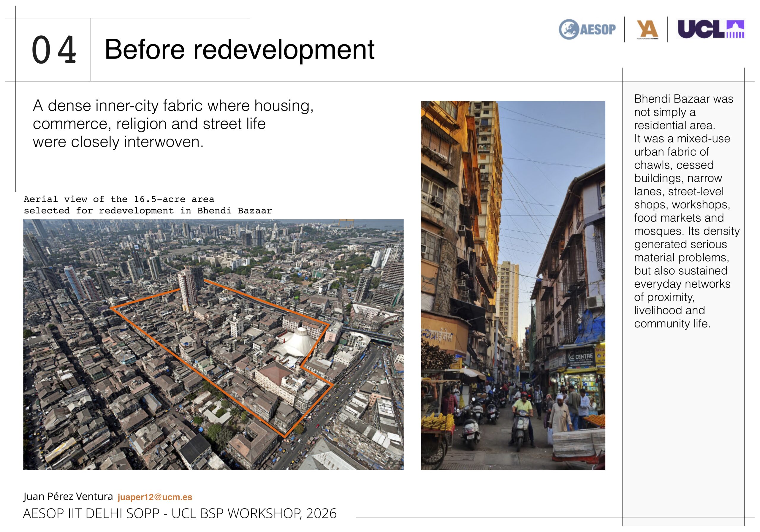Click the sidebar line "Bhendi Bazaar was"
Screen dimensions: 760x532
(683, 99)
